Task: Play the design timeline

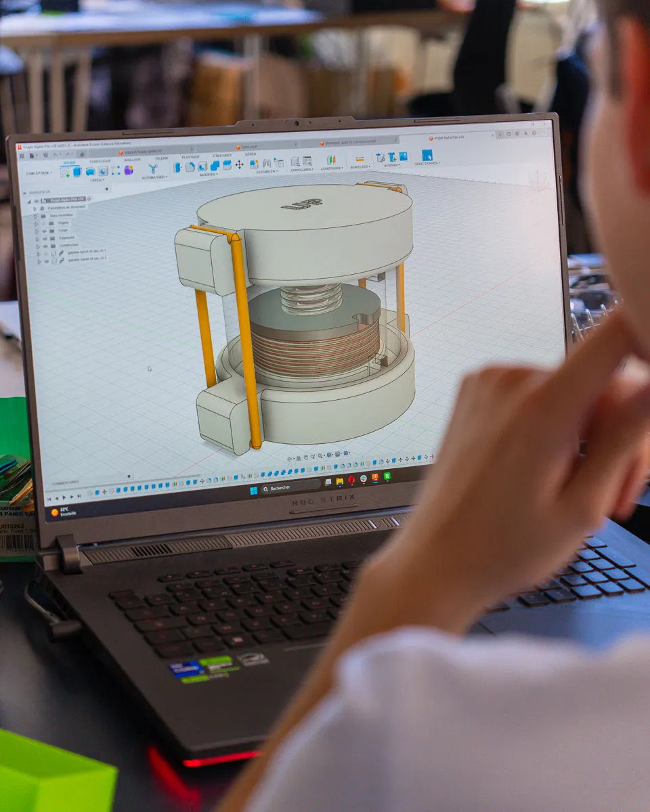Action: (65, 498)
